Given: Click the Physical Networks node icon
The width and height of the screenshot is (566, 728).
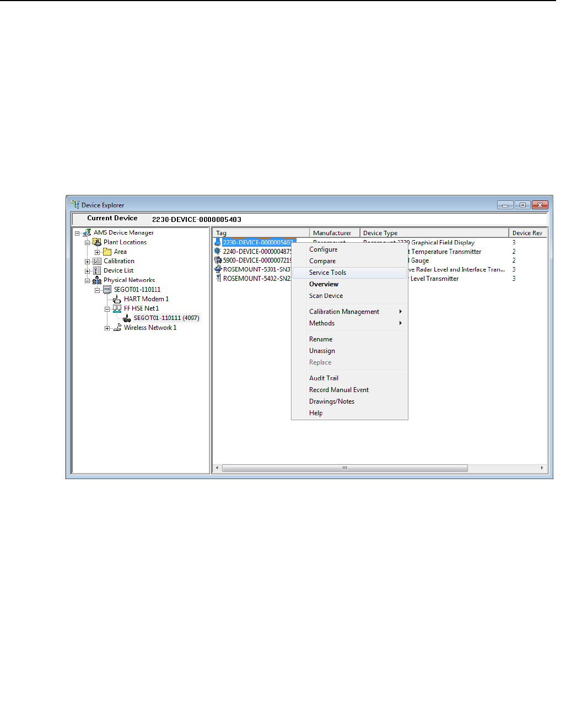Looking at the screenshot, I should coord(97,280).
